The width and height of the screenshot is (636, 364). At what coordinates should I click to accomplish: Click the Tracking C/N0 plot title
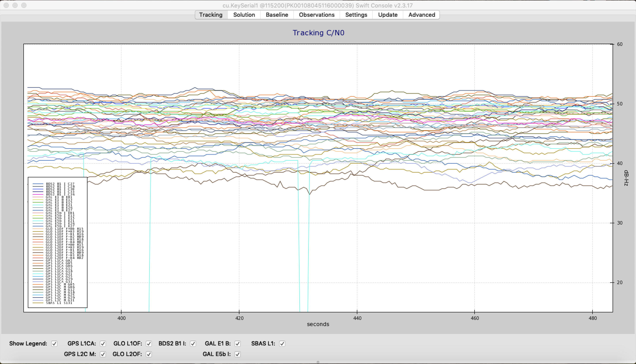[318, 33]
